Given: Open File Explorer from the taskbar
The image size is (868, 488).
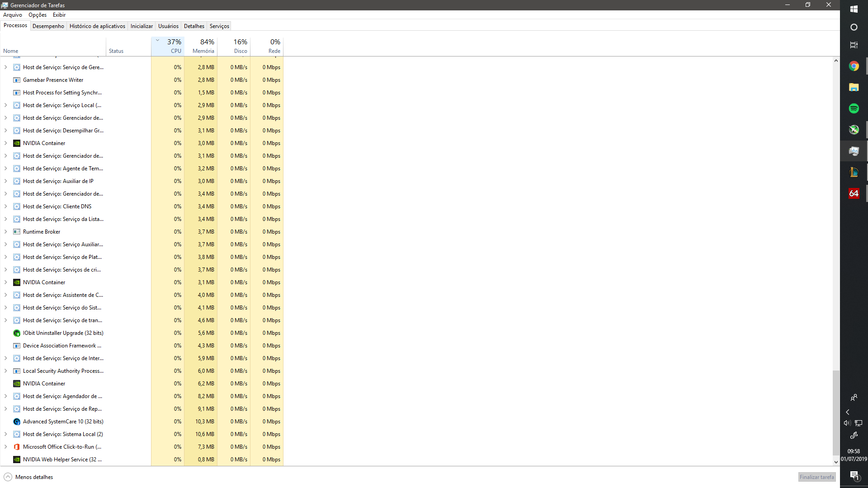Looking at the screenshot, I should (x=854, y=87).
